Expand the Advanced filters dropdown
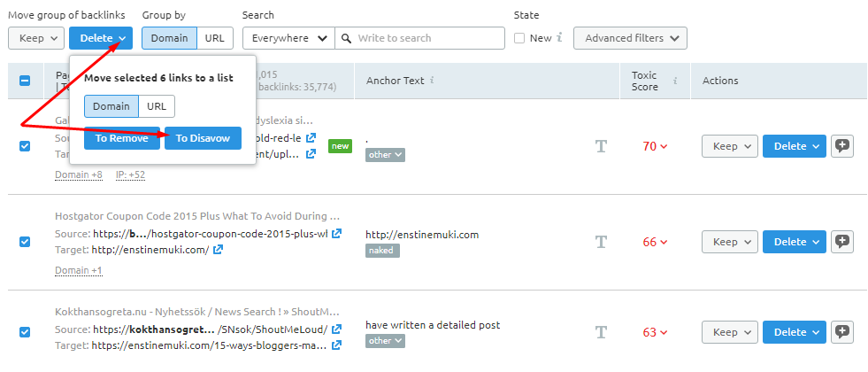 tap(630, 38)
